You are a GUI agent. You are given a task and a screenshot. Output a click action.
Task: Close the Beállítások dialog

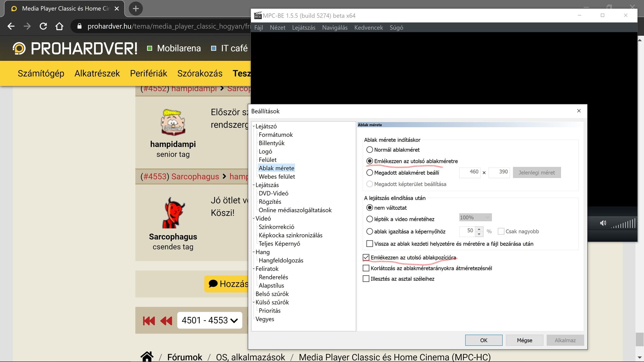tap(579, 111)
